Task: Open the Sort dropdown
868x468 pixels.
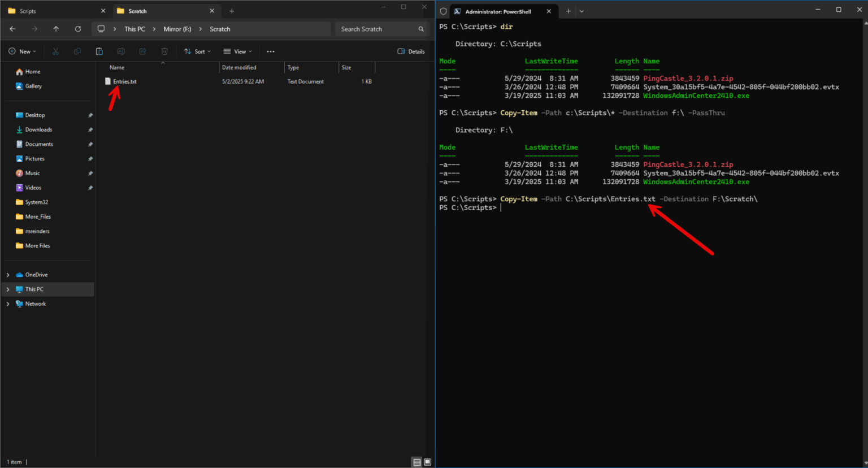Action: click(197, 51)
